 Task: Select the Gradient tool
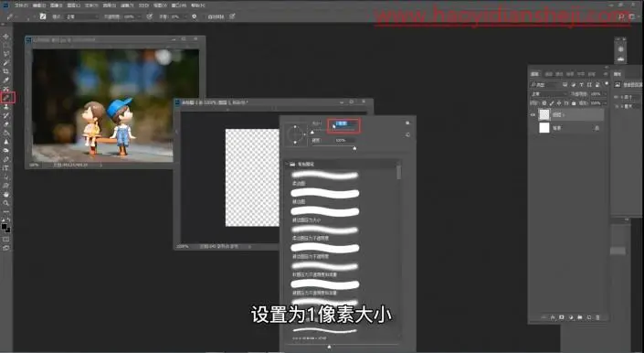(5, 133)
